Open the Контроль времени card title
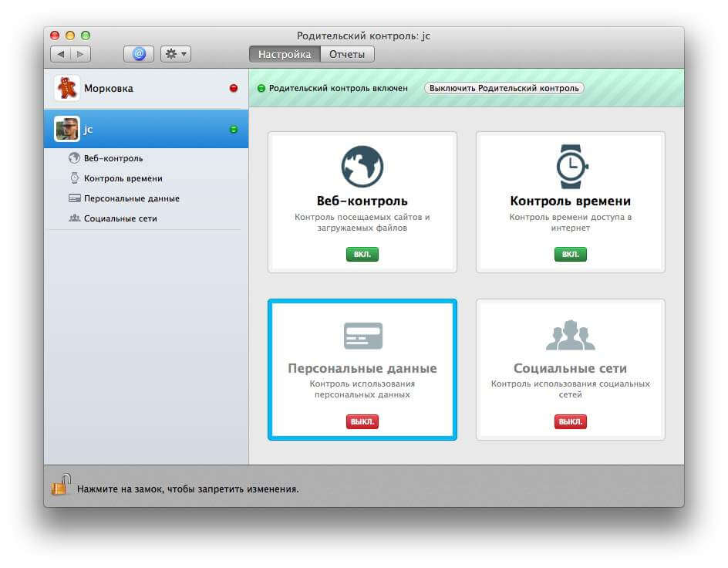728x568 pixels. pyautogui.click(x=570, y=201)
